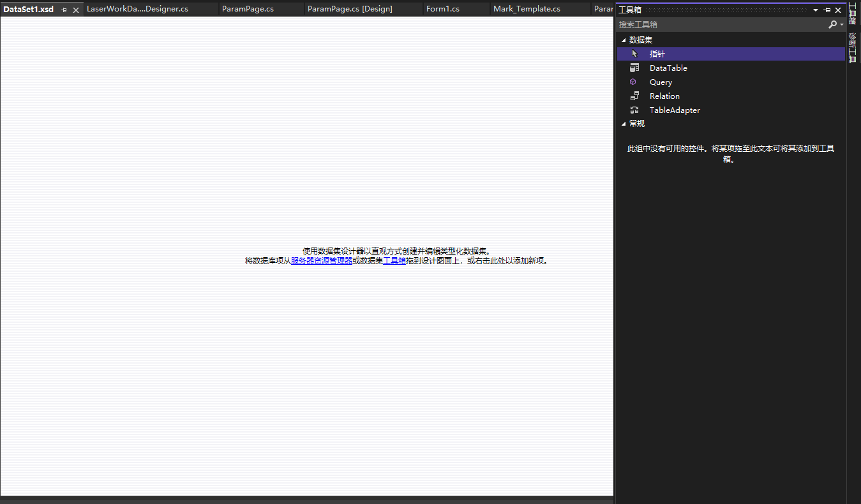The image size is (861, 504).
Task: Click the 工具箱 link in the designer text
Action: tap(394, 260)
